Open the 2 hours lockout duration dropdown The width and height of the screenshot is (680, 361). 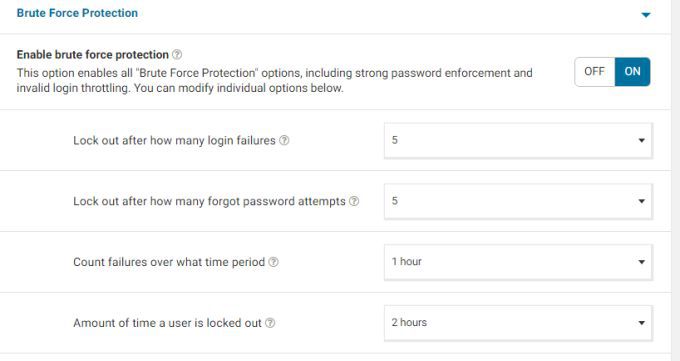518,323
